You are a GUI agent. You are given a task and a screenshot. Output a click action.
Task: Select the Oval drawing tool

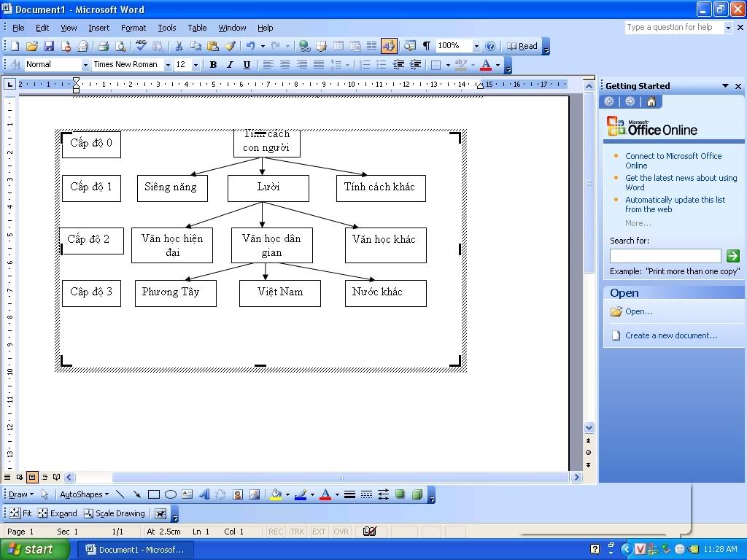[171, 494]
